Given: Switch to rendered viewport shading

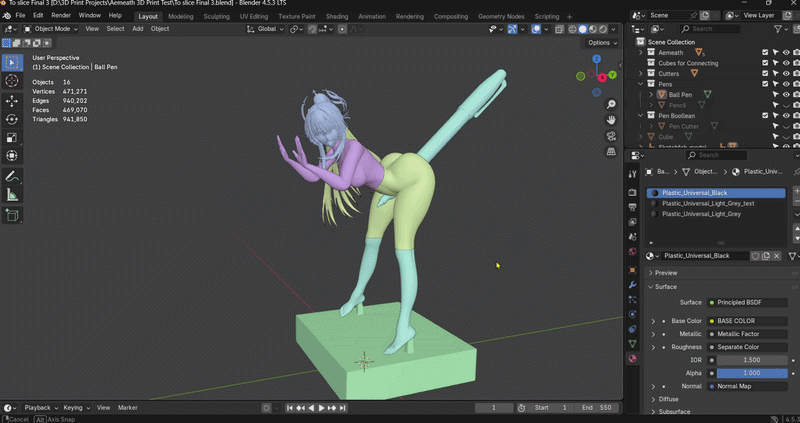Looking at the screenshot, I should click(603, 29).
